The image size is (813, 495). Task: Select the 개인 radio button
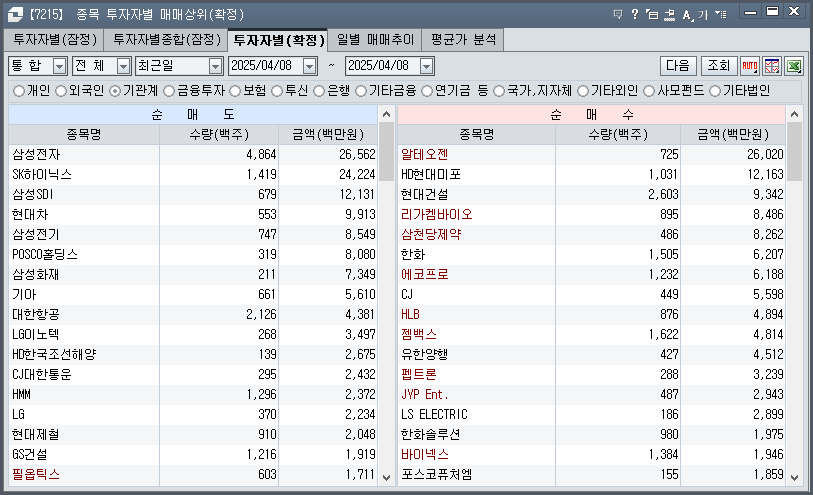point(19,91)
